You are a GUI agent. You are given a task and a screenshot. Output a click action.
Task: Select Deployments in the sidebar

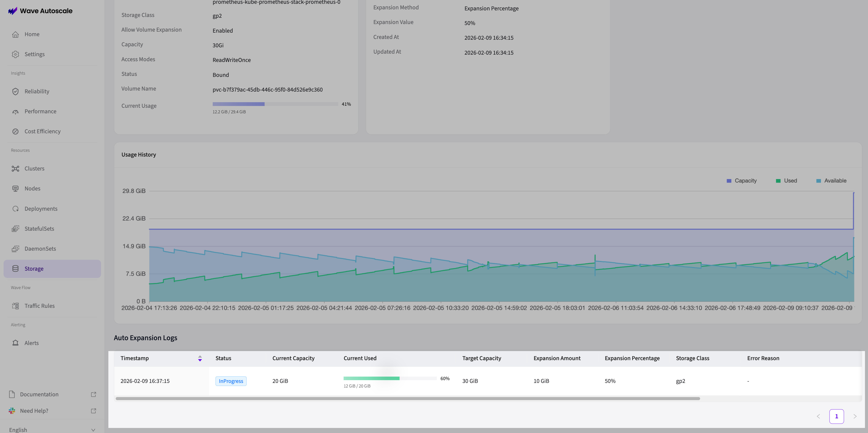[52, 209]
